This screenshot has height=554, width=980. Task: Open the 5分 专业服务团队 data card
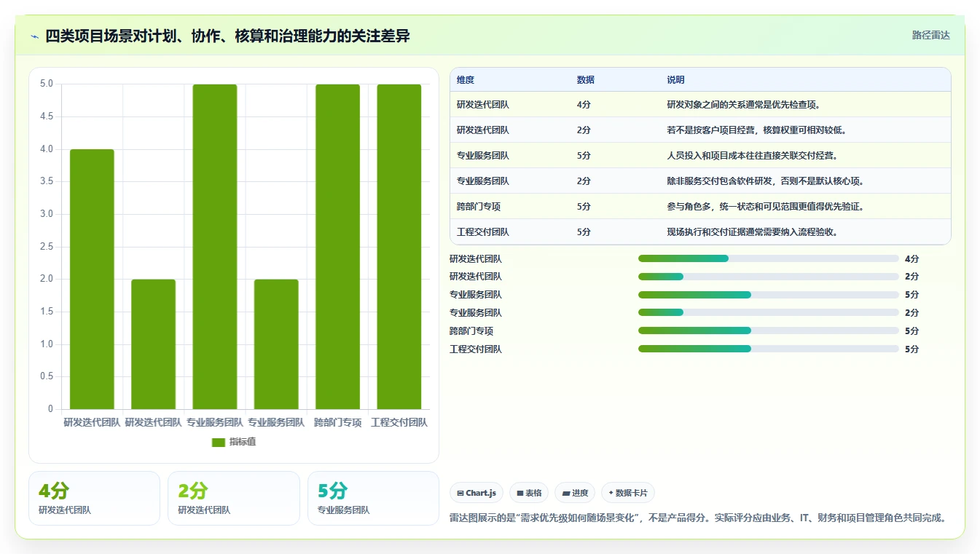coord(373,498)
